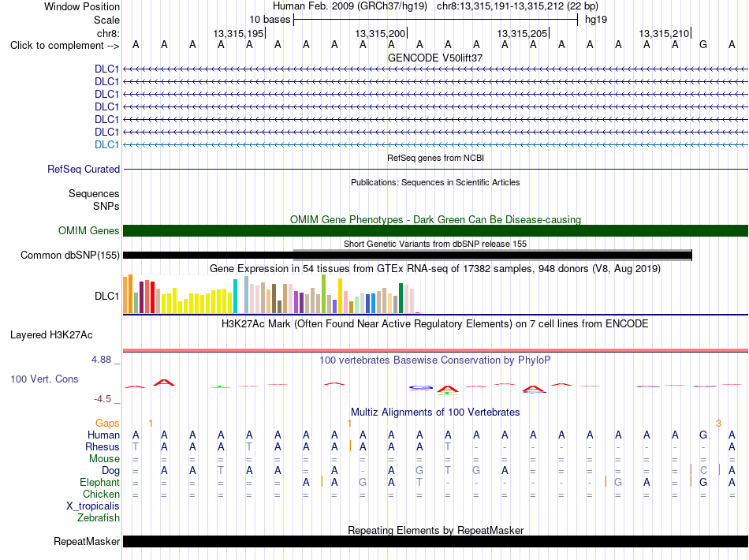Open the RefSeq Curated track label
Image resolution: width=749 pixels, height=560 pixels.
point(84,169)
